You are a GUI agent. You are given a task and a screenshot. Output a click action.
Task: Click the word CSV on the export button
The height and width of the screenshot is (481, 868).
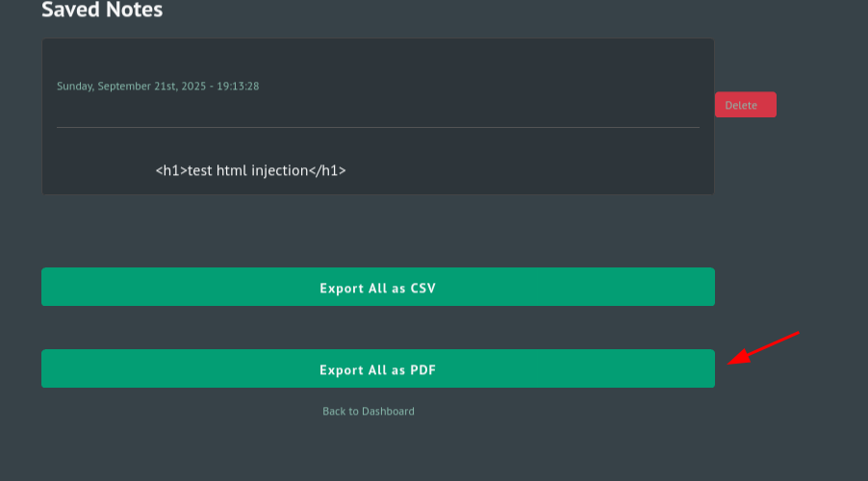click(x=423, y=287)
